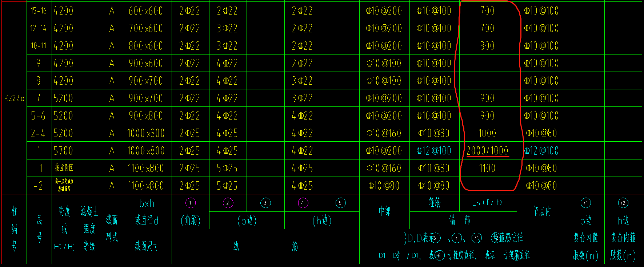Select corner bar 2Φ25 in floor 1 row
The height and width of the screenshot is (267, 644).
tap(190, 151)
